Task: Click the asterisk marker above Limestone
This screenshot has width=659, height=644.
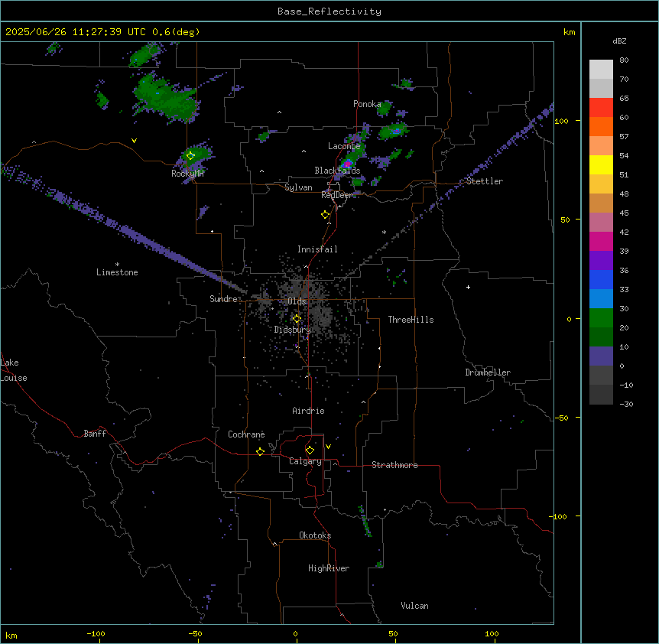Action: click(117, 265)
